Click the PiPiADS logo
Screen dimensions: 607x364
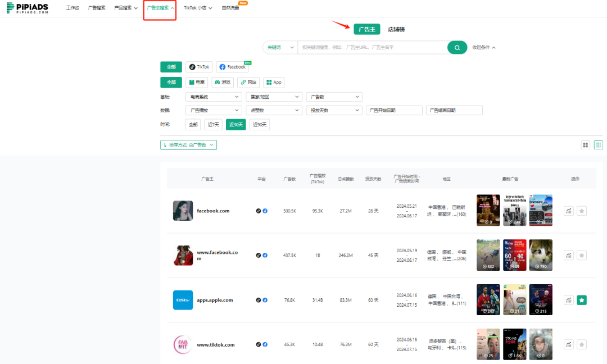pos(26,8)
